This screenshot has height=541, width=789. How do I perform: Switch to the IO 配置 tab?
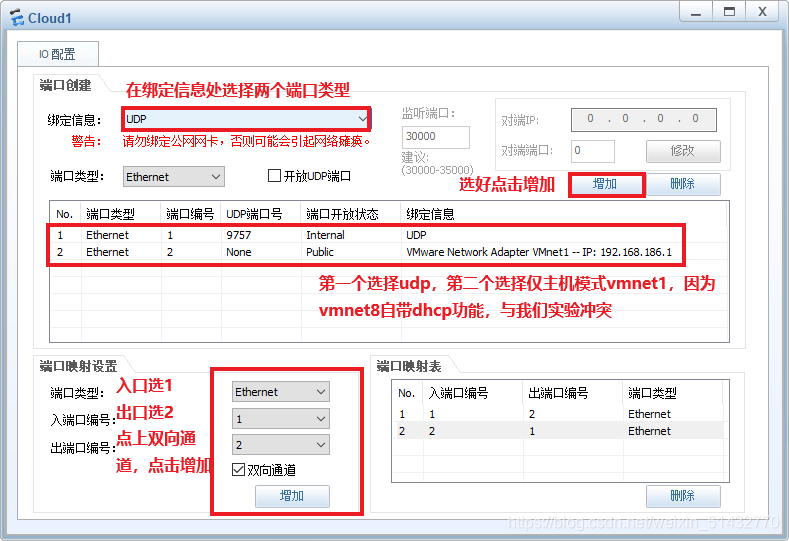57,54
